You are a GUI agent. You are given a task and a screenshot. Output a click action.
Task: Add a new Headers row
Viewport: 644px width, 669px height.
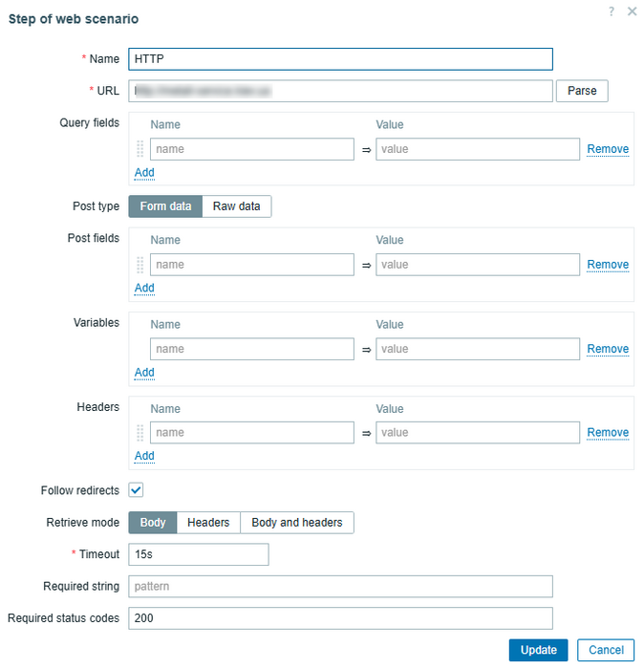(144, 456)
